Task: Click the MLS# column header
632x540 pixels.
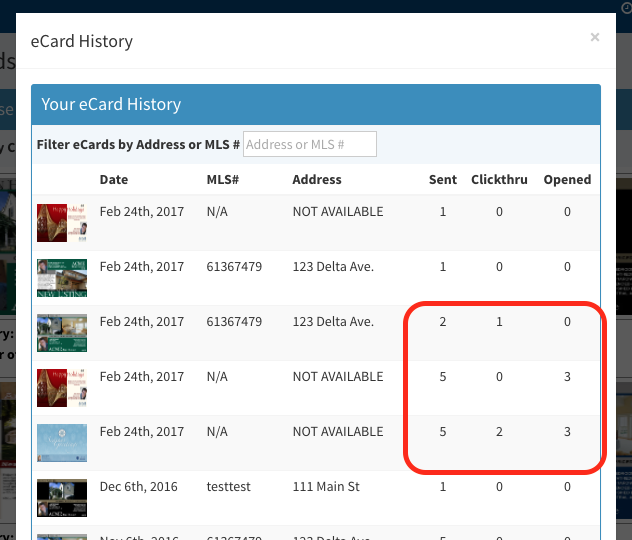Action: [x=222, y=179]
